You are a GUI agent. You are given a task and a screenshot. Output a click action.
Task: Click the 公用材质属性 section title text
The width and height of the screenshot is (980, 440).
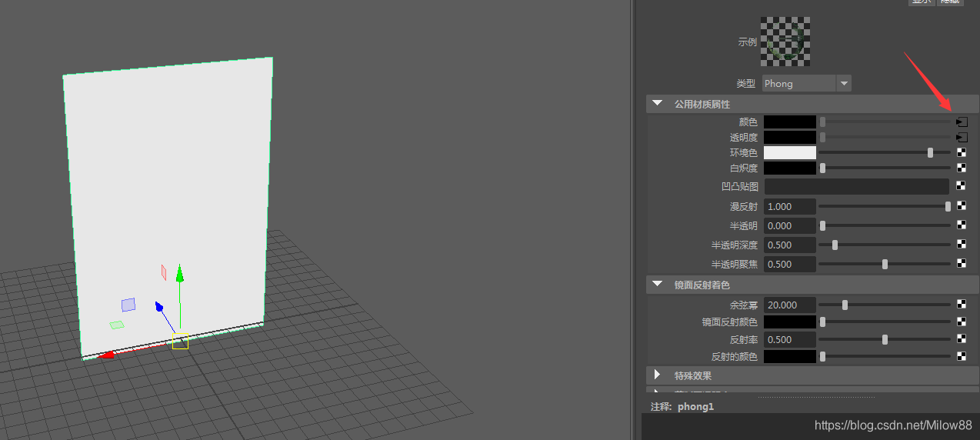[702, 103]
